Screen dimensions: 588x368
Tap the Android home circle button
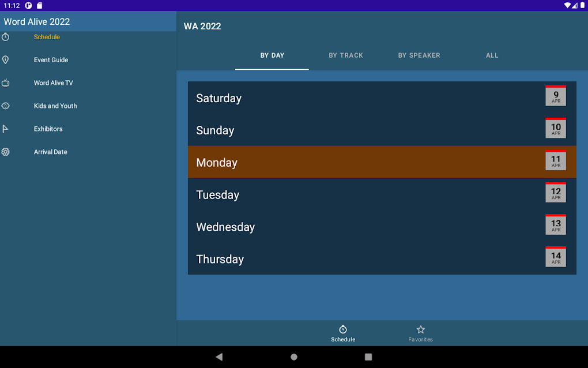tap(294, 356)
